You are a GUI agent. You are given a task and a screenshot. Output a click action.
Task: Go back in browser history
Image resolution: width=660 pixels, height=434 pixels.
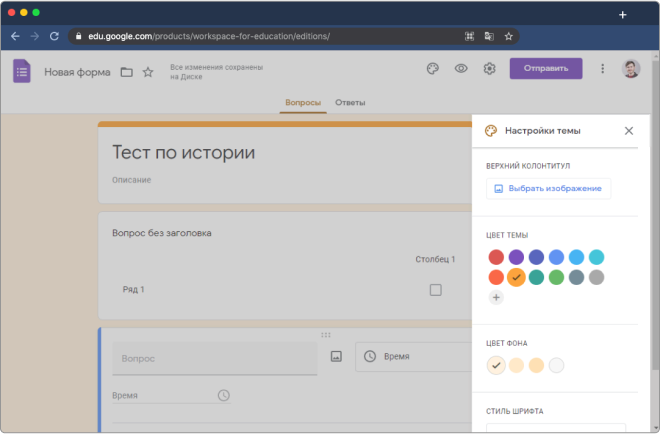(15, 36)
